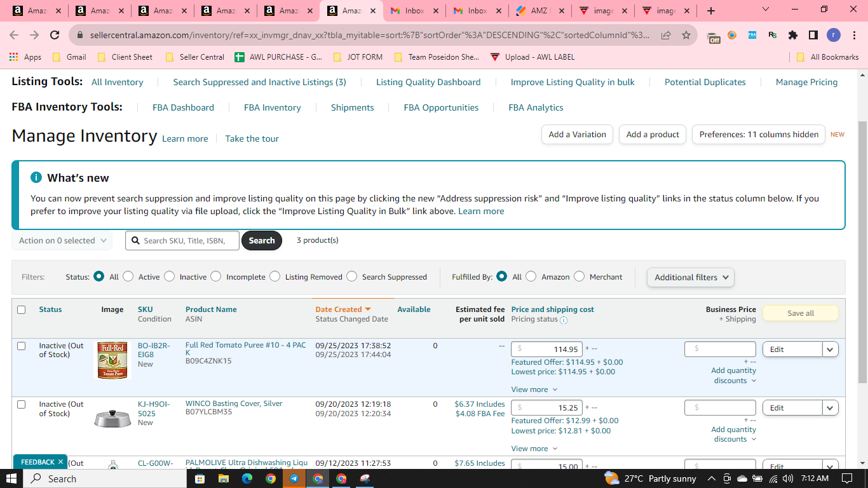Go back to previous browser page

coord(14,35)
